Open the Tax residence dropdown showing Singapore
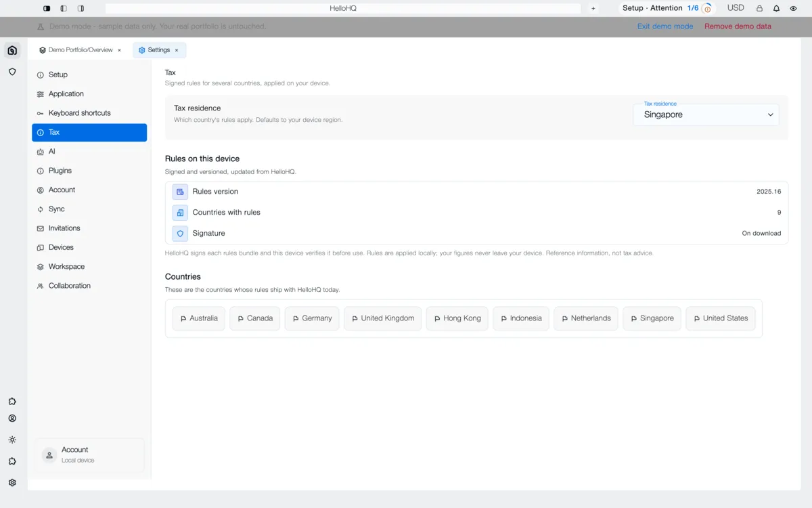The image size is (812, 508). [706, 114]
